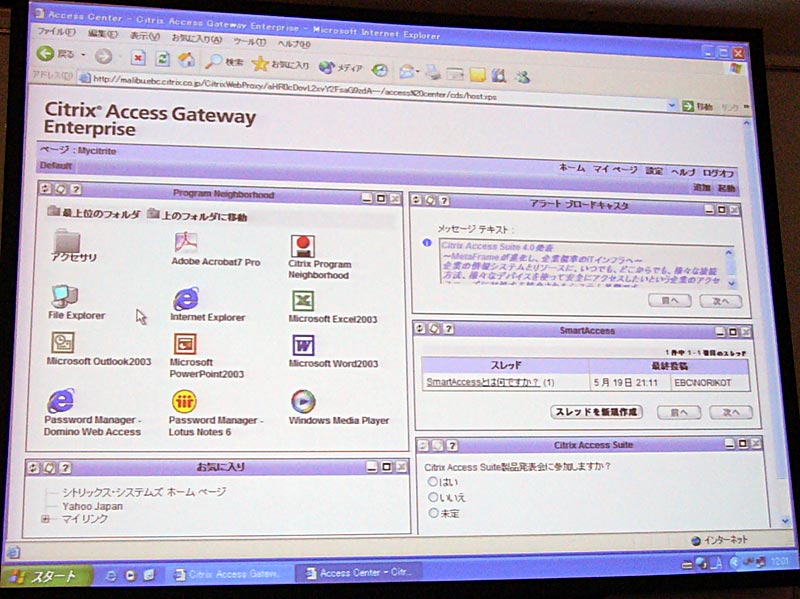
Task: Click the browser Back arrow button
Action: tap(45, 53)
